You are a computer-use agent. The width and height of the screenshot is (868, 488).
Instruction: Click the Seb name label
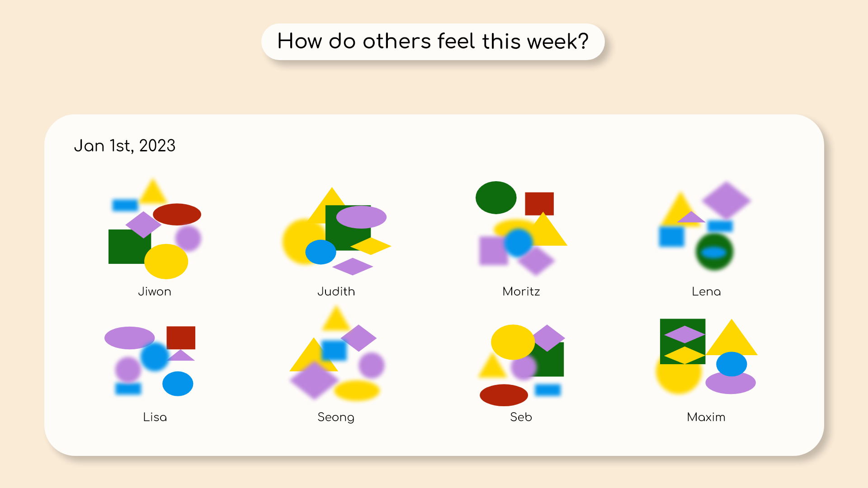click(521, 417)
